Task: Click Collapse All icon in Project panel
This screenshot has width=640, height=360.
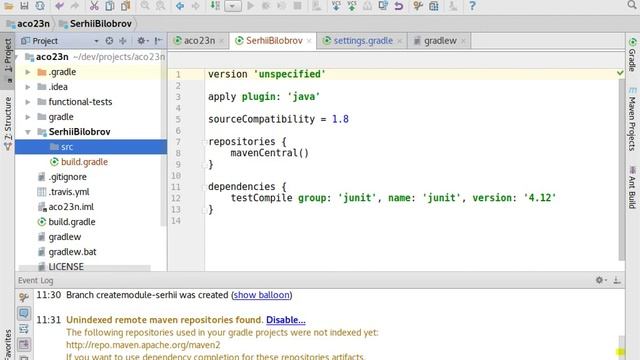Action: [x=122, y=41]
